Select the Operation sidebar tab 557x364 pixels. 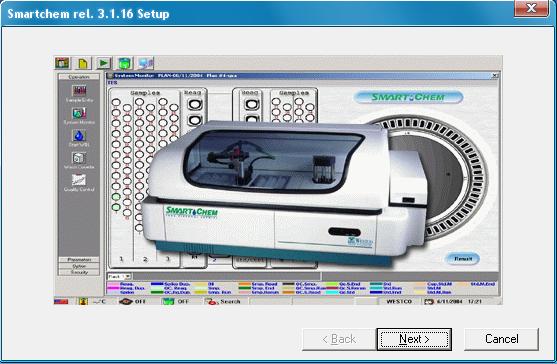[x=79, y=77]
